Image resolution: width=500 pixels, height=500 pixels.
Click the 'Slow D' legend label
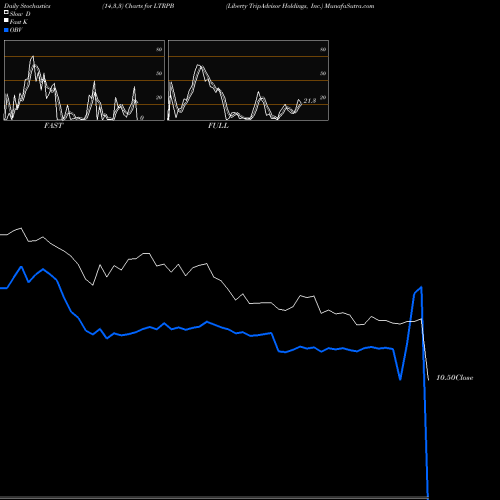[x=20, y=14]
